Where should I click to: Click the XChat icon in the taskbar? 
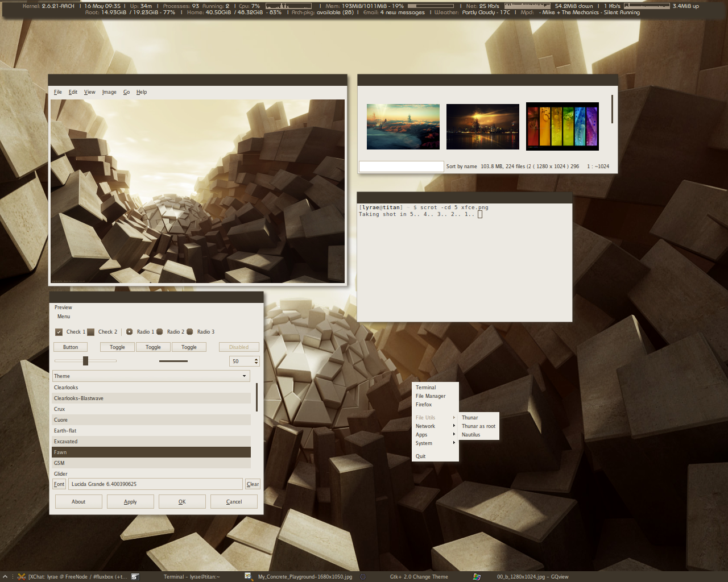tap(22, 576)
